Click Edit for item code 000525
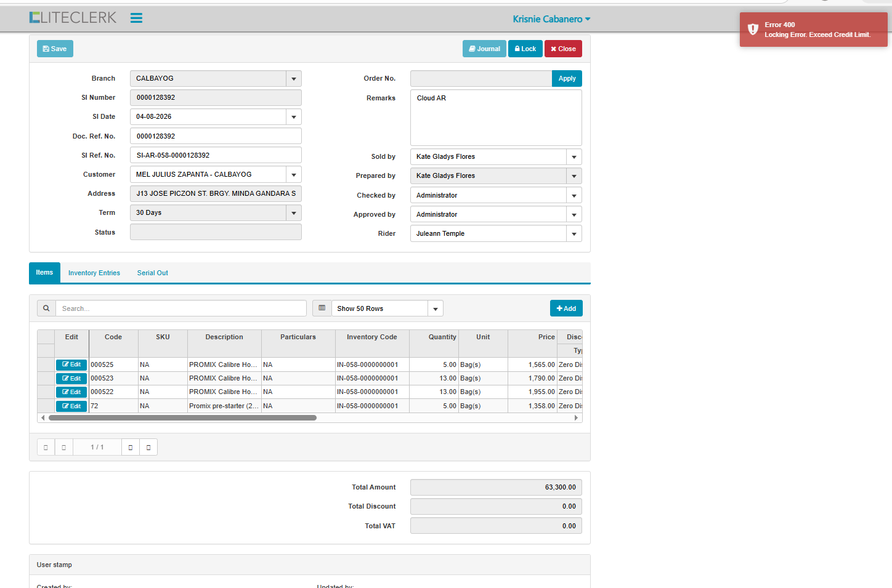The width and height of the screenshot is (892, 588). click(x=71, y=364)
